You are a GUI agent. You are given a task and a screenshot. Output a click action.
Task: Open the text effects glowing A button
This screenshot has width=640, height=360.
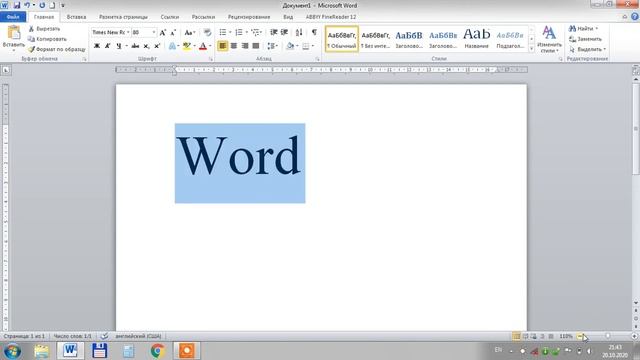(173, 46)
